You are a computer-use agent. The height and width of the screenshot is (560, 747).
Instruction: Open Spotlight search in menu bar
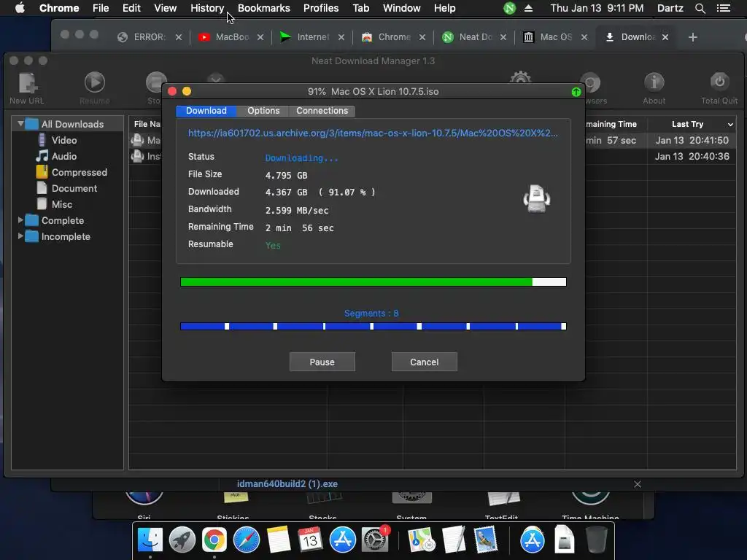[700, 8]
